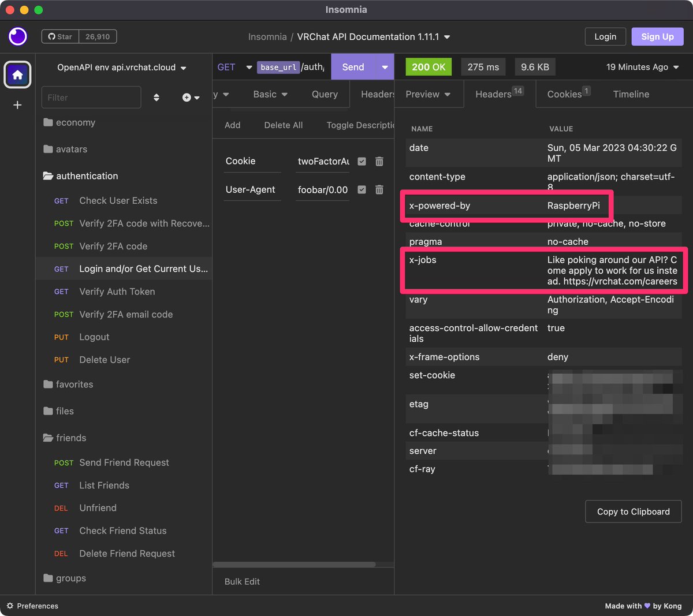Click the favorites folder icon
693x616 pixels.
pyautogui.click(x=48, y=384)
